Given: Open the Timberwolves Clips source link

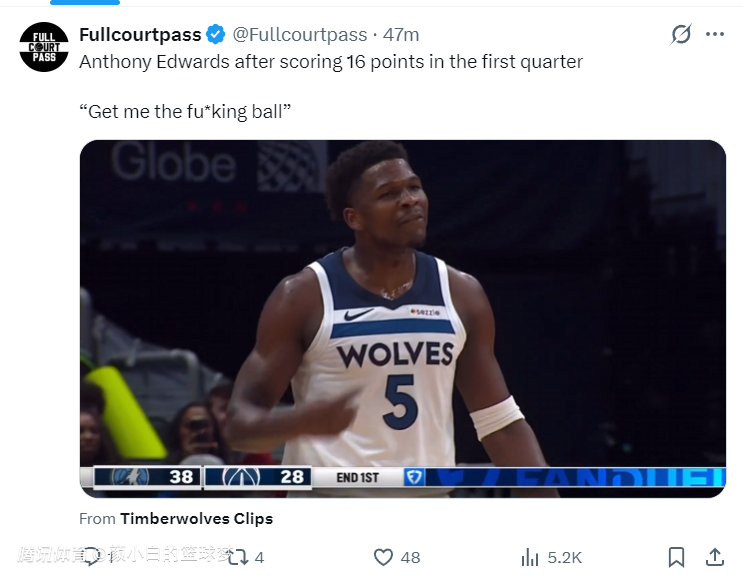Looking at the screenshot, I should [196, 518].
